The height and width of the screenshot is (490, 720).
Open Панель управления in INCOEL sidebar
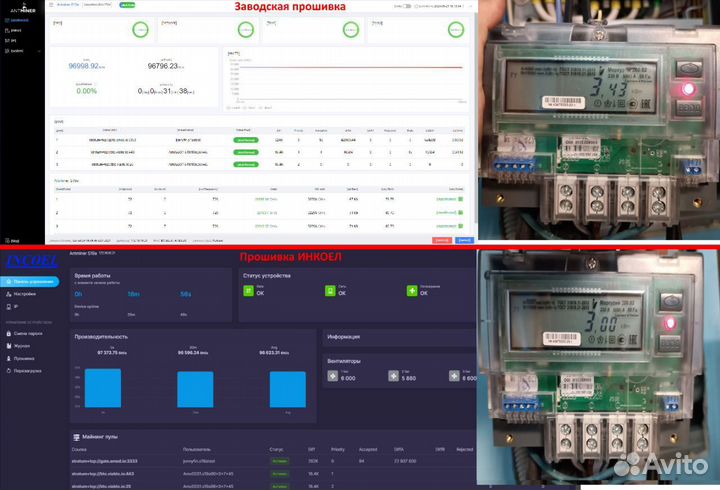point(30,282)
